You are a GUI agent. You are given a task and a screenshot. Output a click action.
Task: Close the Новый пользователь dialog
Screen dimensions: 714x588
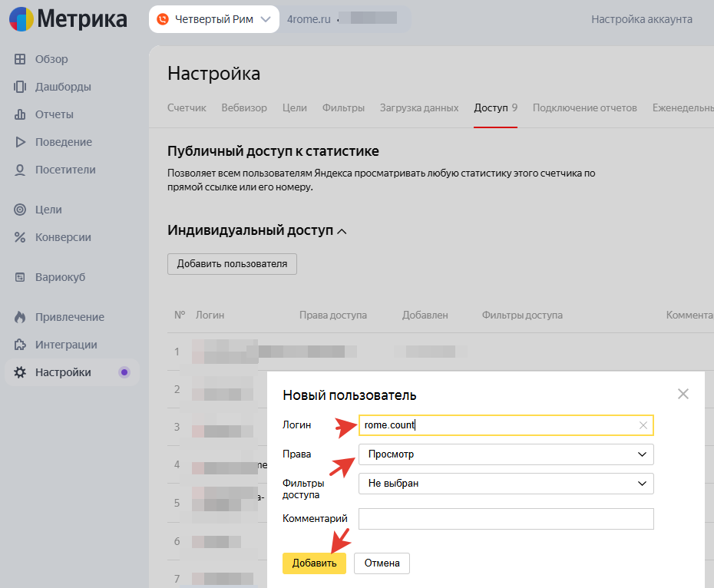pyautogui.click(x=683, y=394)
